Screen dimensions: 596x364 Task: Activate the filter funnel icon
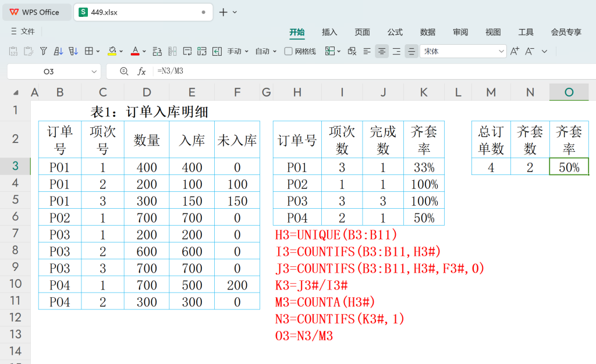point(43,51)
